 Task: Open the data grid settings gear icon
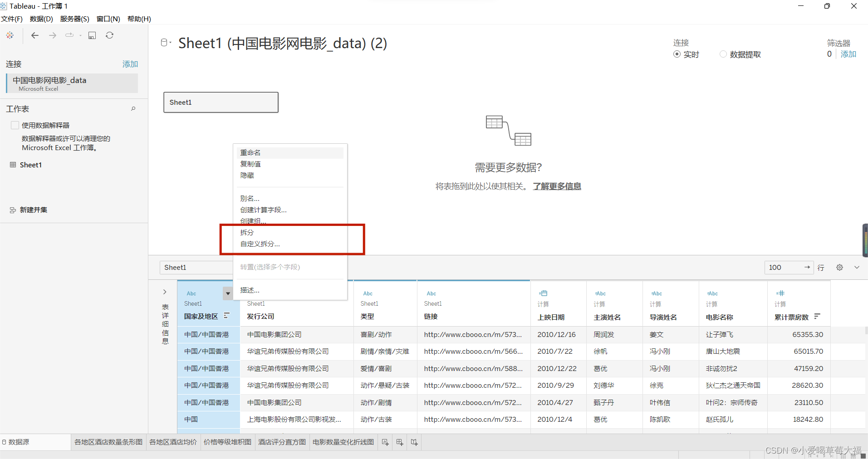click(840, 268)
